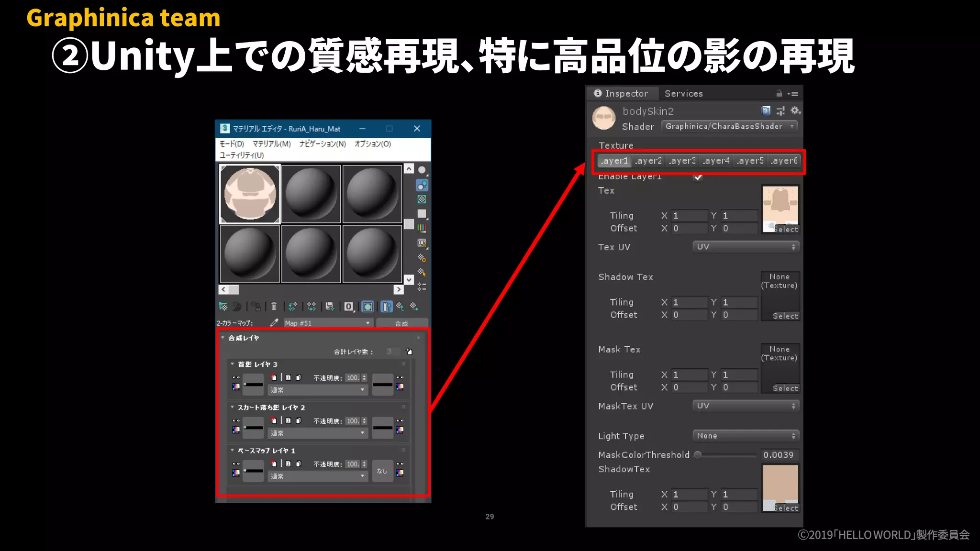Click the Go to Parent icon
The height and width of the screenshot is (551, 980).
(400, 307)
